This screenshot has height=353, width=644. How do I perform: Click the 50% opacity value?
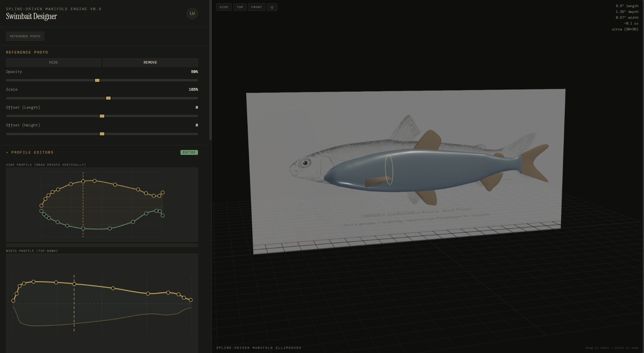[x=194, y=72]
